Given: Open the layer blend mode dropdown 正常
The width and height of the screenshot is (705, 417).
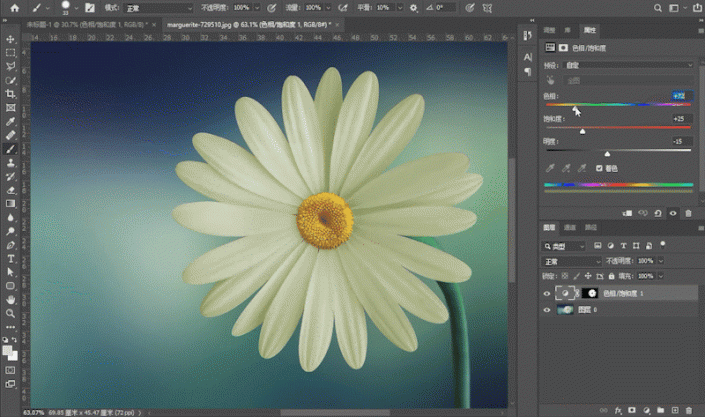Looking at the screenshot, I should (x=572, y=261).
